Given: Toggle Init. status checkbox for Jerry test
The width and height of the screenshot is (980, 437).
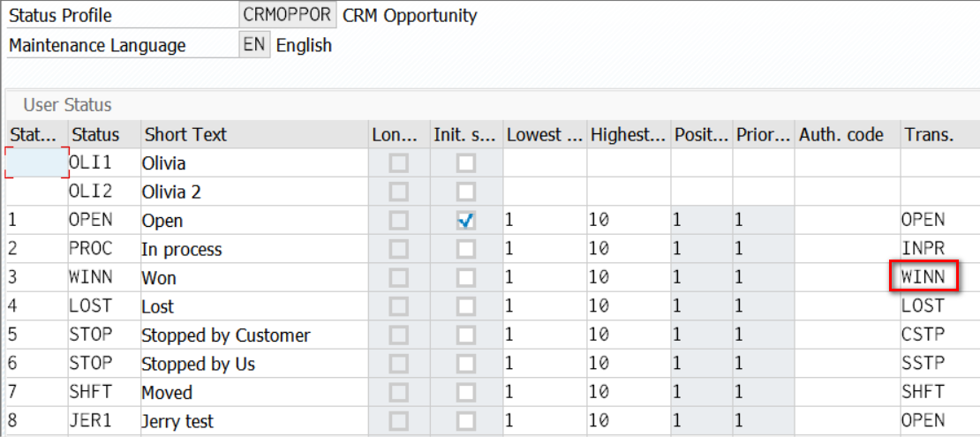Looking at the screenshot, I should (465, 421).
